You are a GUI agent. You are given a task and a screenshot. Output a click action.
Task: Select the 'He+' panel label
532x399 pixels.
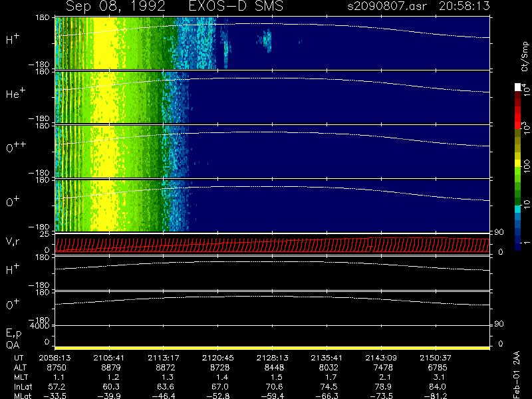15,93
